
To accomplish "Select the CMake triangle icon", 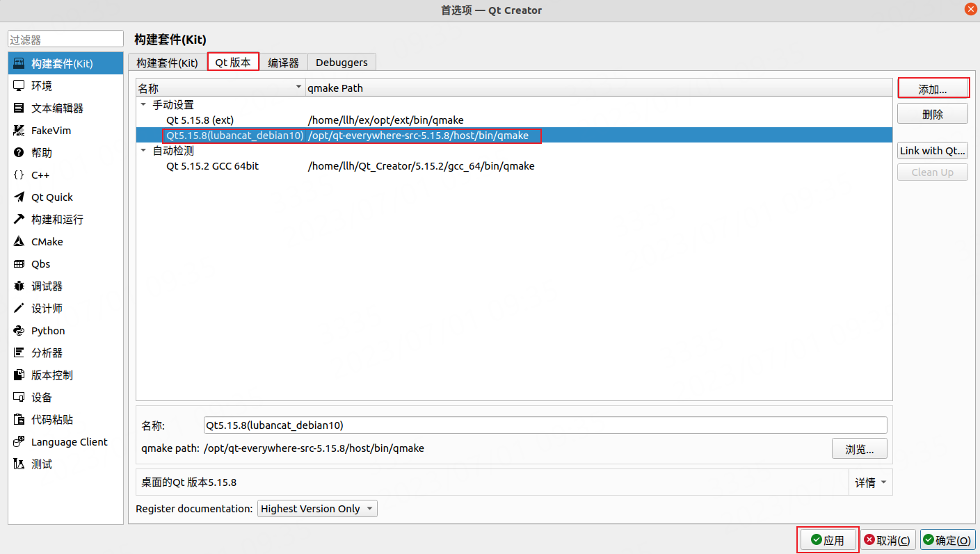I will click(19, 242).
